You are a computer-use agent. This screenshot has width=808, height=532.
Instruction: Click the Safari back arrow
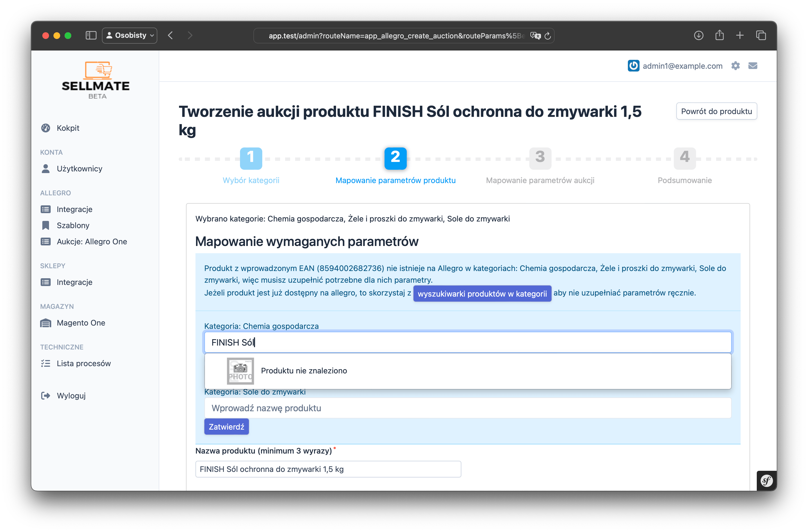[170, 36]
